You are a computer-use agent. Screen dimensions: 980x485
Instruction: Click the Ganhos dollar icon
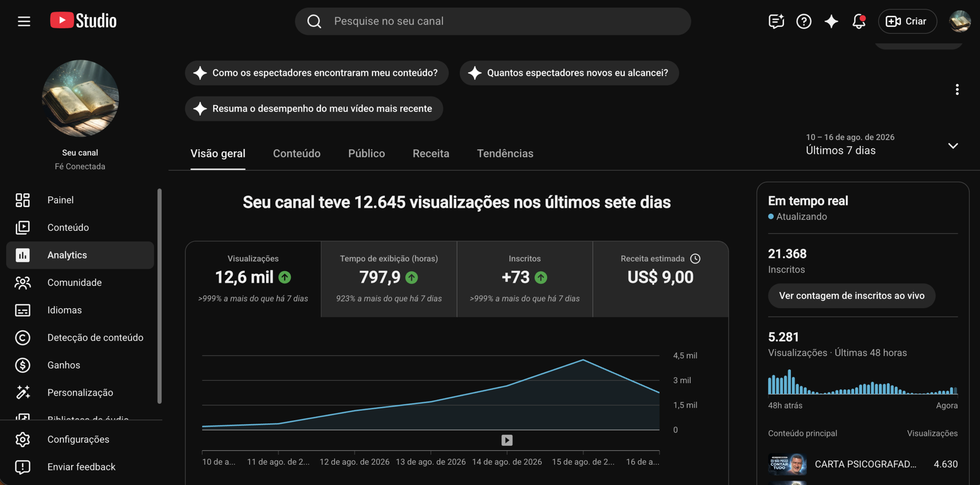pos(23,366)
